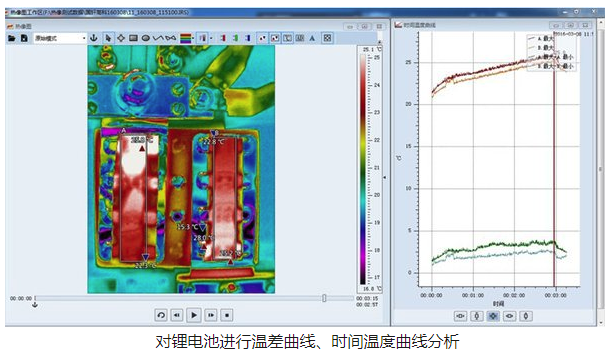Select the text annotation A tool
This screenshot has height=362, width=615.
pyautogui.click(x=312, y=38)
